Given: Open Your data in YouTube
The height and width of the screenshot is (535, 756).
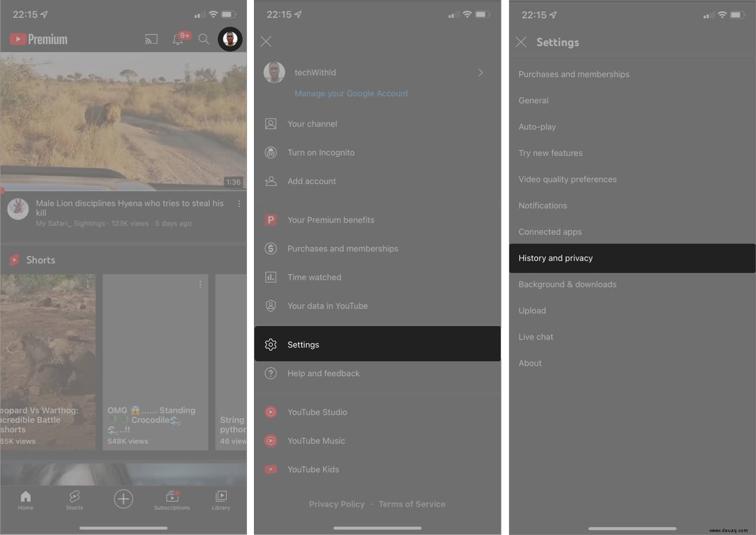Looking at the screenshot, I should click(x=378, y=306).
